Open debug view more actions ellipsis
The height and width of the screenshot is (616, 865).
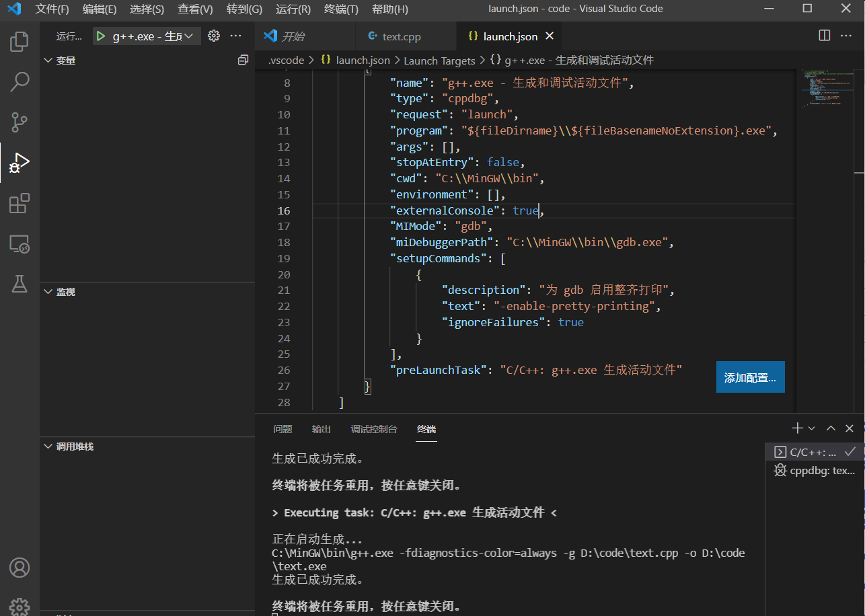click(235, 36)
